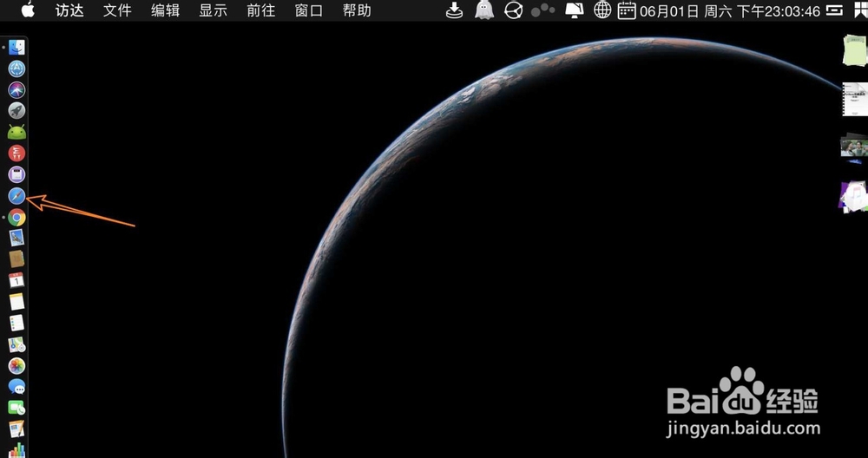868x458 pixels.
Task: Open the 访达 menu
Action: 69,10
